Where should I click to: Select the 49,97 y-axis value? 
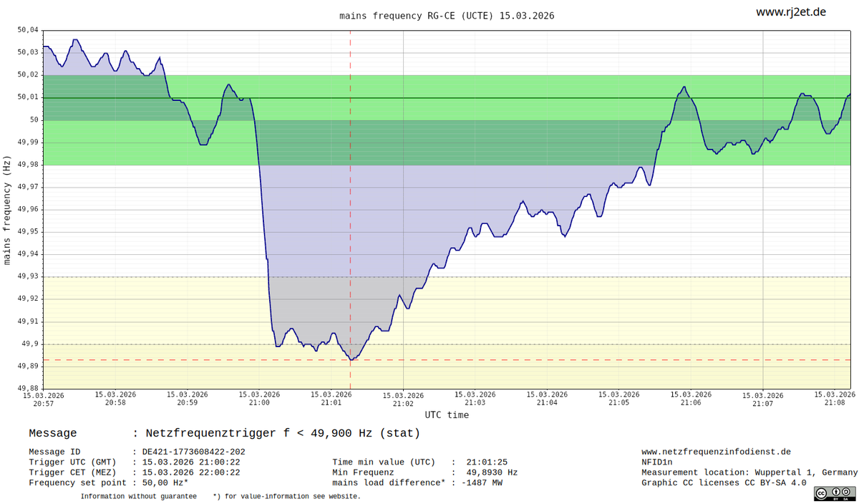(27, 187)
